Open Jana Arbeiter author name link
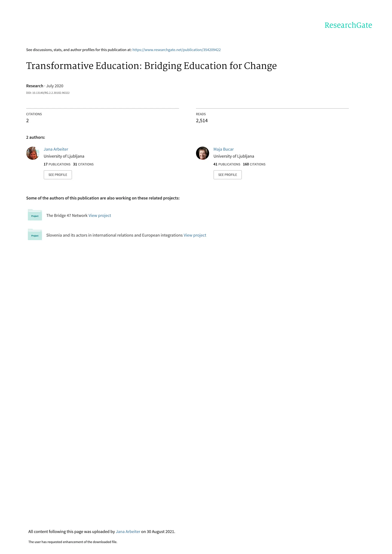This screenshot has height=554, width=392. tap(56, 149)
